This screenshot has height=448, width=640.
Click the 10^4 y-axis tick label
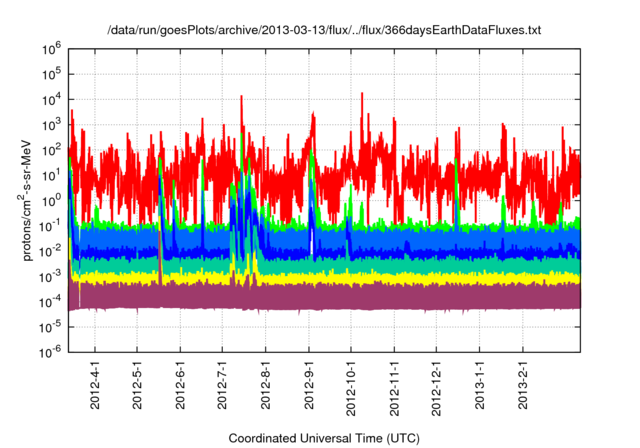click(51, 100)
